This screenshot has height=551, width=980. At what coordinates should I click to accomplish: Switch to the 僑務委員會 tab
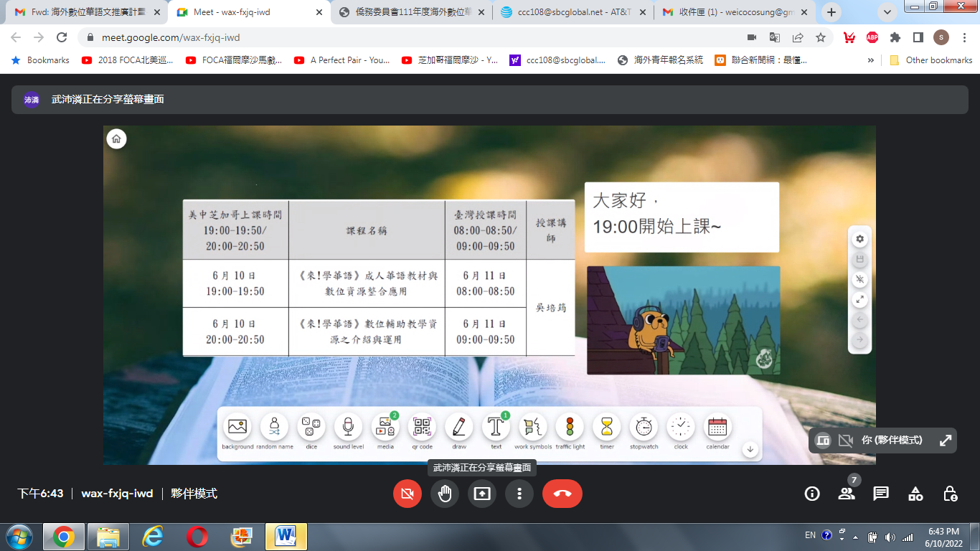[x=413, y=12]
